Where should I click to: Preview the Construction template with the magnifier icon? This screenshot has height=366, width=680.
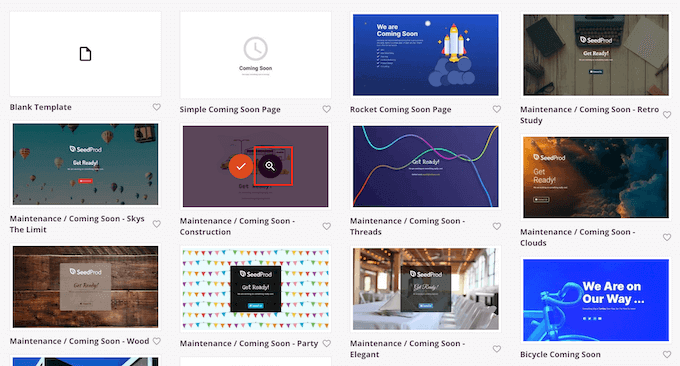point(270,166)
